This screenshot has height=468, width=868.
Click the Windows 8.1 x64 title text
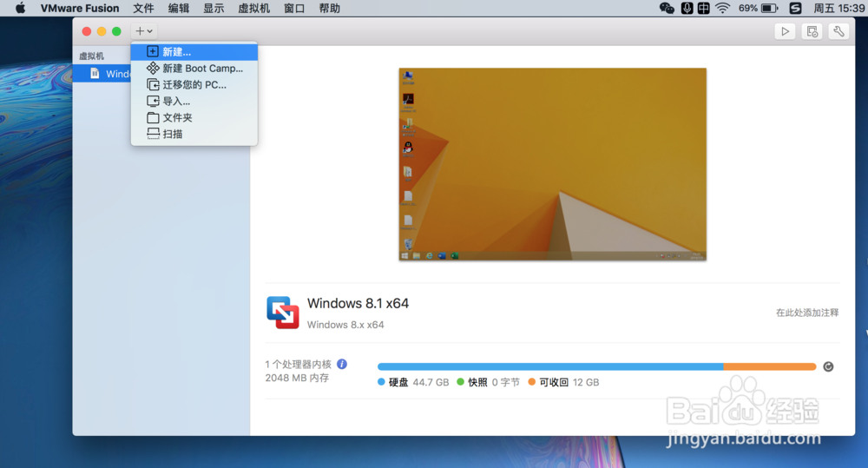[x=358, y=304]
